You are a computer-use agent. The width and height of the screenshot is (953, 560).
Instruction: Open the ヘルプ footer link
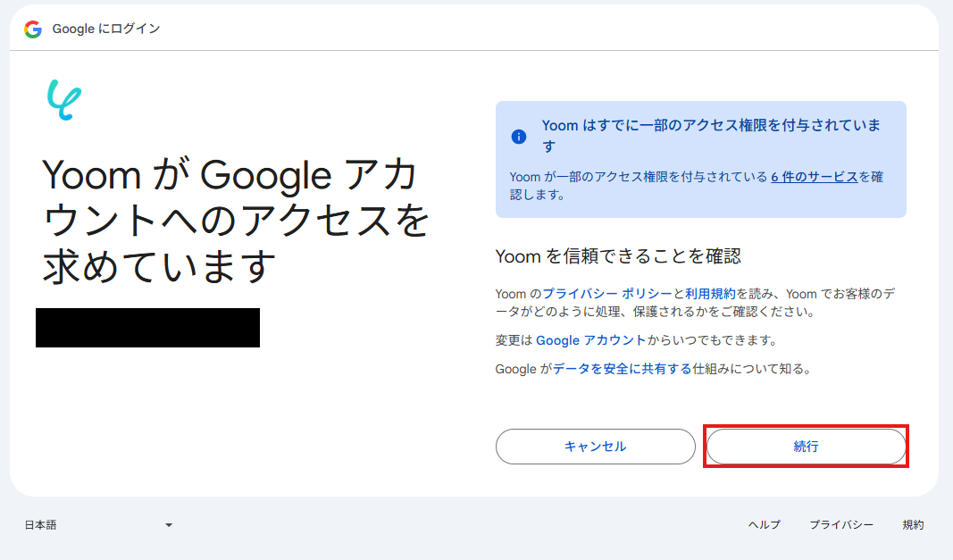pyautogui.click(x=765, y=525)
